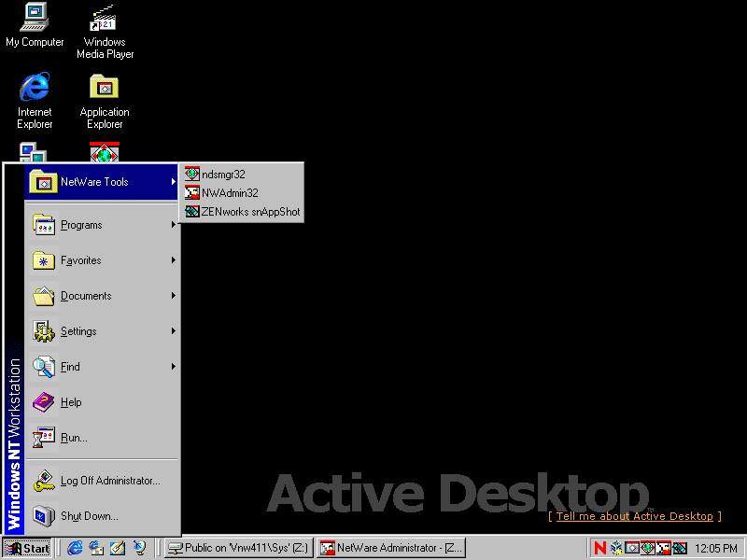This screenshot has width=747, height=560.
Task: Follow the 'Tell me about Active Desktop' link
Action: pos(635,516)
